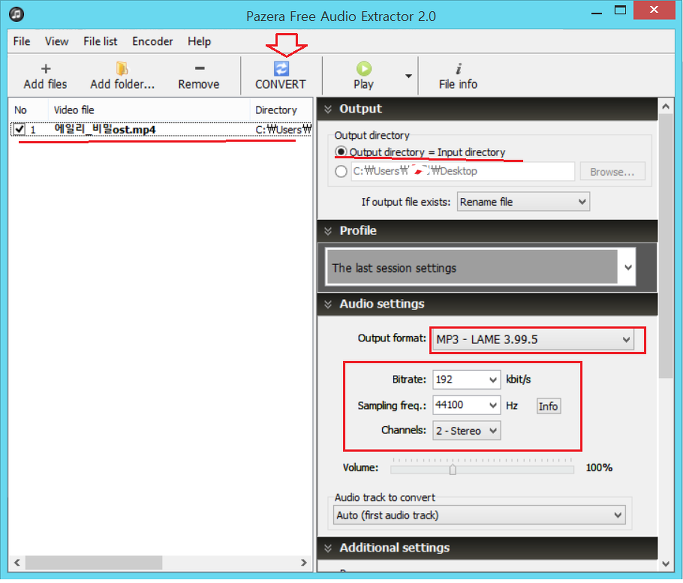Viewport: 683px width, 583px height.
Task: Toggle checkbox for file number 1
Action: click(19, 129)
